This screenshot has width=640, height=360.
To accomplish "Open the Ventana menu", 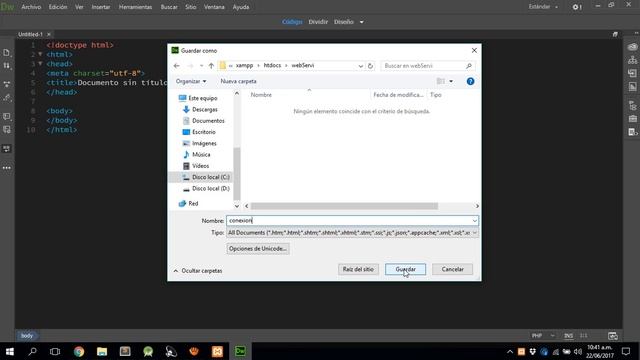I will click(x=214, y=7).
